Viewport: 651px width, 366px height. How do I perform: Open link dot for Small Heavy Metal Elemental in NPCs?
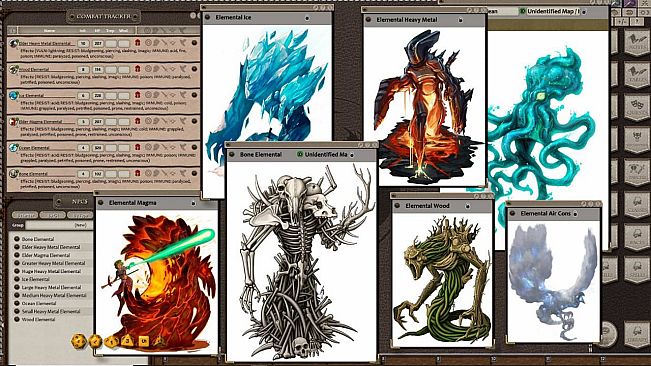[x=17, y=311]
